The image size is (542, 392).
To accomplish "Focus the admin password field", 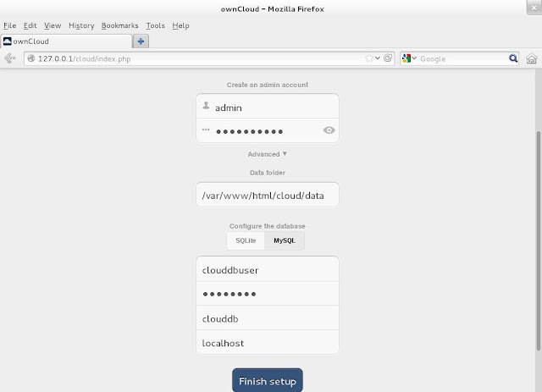I will (268, 130).
